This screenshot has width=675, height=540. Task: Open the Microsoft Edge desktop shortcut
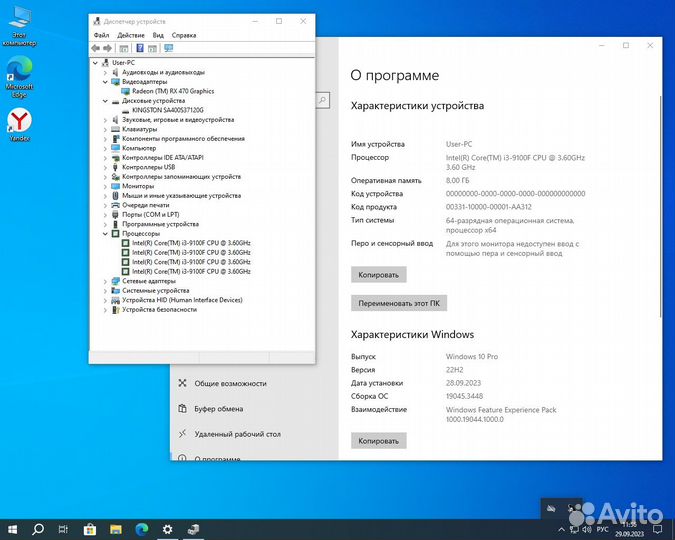tap(19, 78)
